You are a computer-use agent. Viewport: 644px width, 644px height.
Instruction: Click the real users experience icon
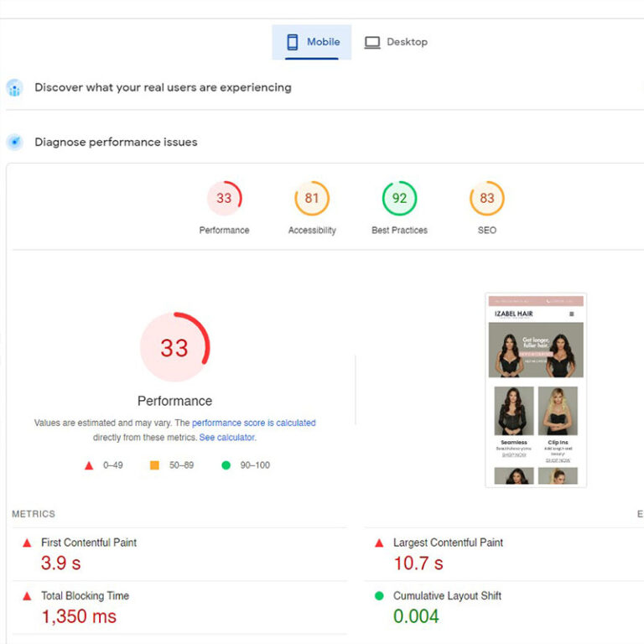click(x=14, y=88)
